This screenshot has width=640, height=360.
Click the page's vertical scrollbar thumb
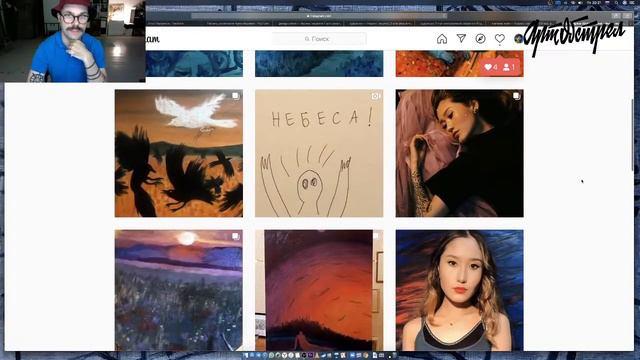[633, 135]
